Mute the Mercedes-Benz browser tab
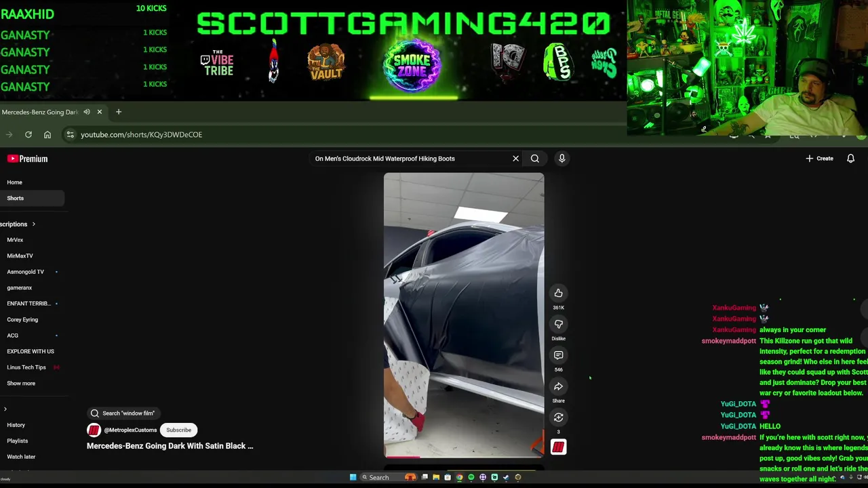This screenshot has height=488, width=868. point(87,112)
